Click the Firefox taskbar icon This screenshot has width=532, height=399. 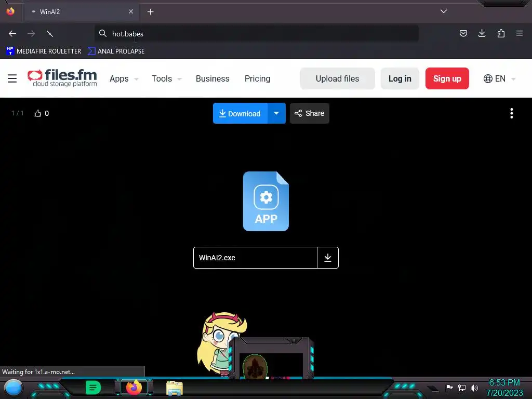click(x=134, y=388)
